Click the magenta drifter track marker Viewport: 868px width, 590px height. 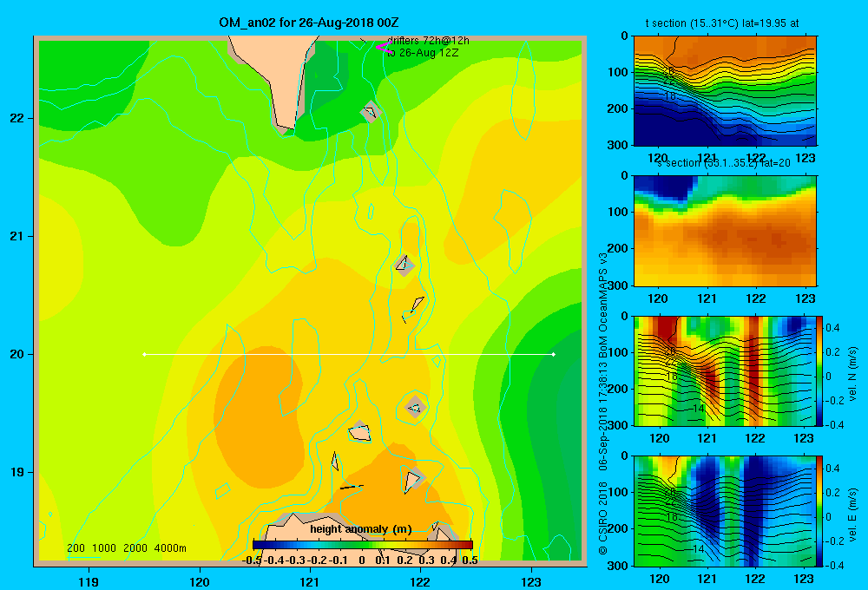(x=383, y=48)
